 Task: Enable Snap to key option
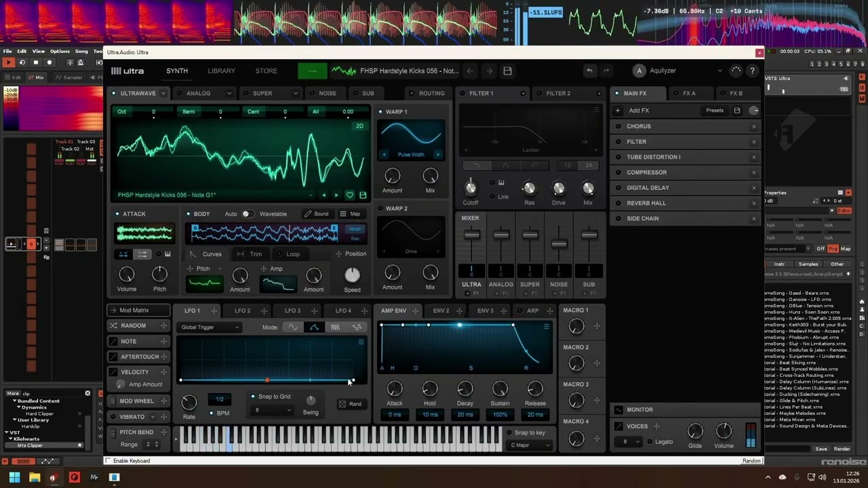point(509,432)
